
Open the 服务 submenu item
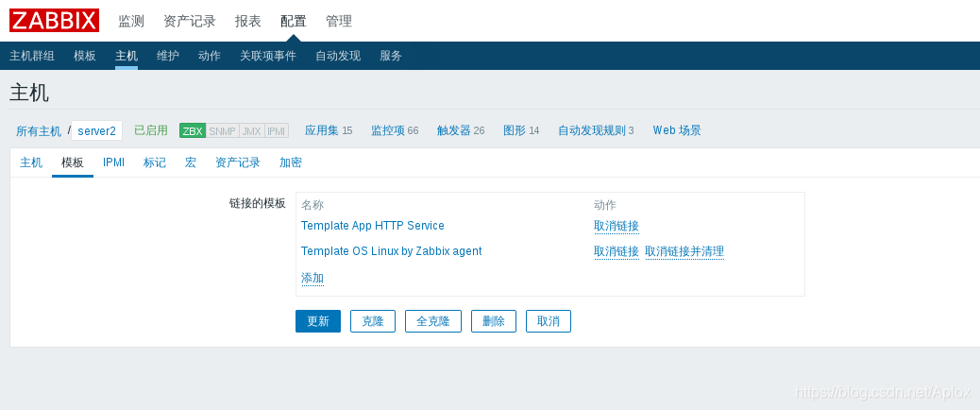(391, 56)
